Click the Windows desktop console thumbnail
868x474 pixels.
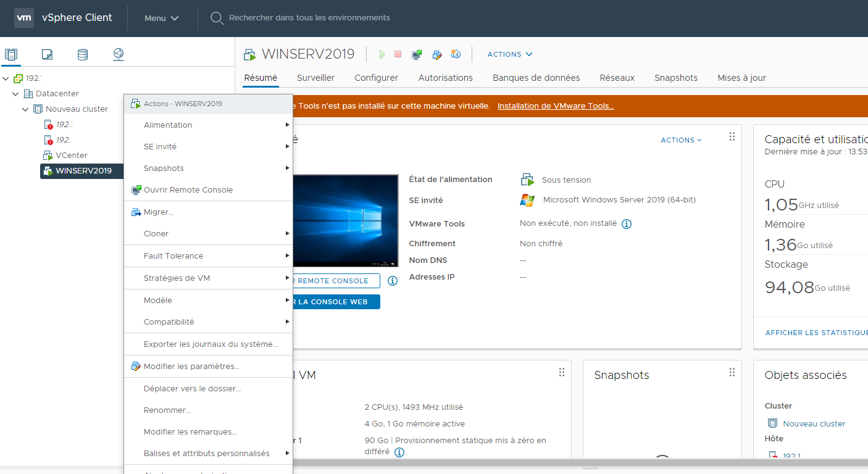pyautogui.click(x=345, y=220)
